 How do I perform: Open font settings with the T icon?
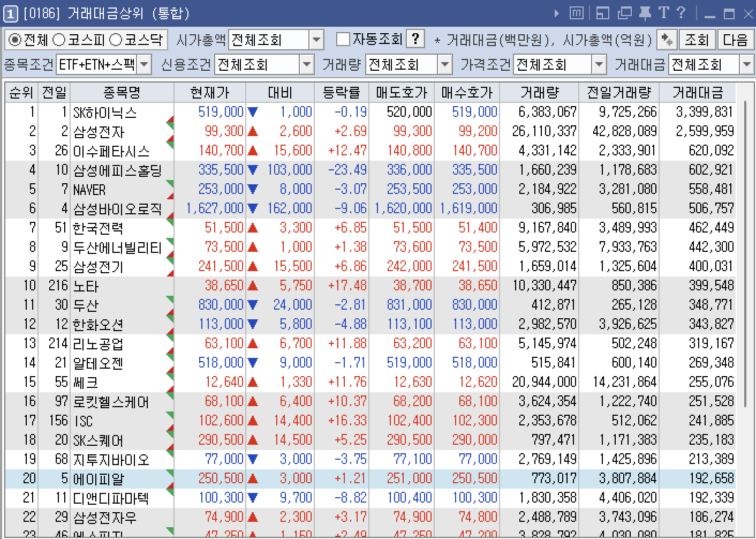click(664, 13)
